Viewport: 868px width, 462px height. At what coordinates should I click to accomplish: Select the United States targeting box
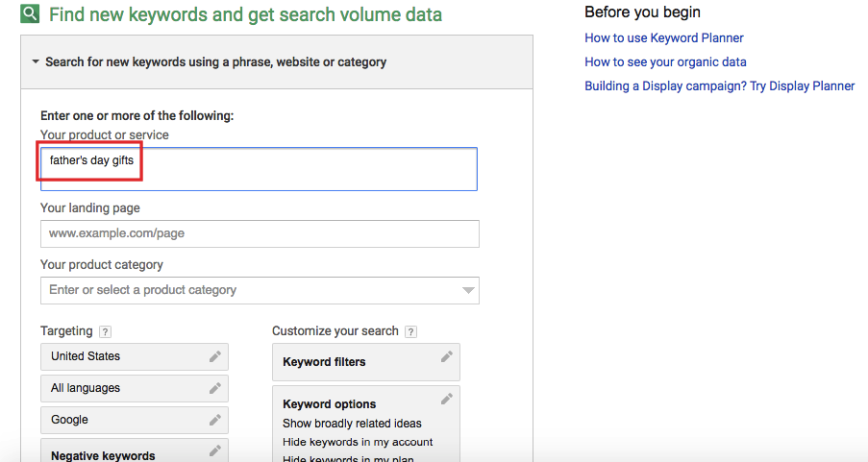click(x=135, y=357)
